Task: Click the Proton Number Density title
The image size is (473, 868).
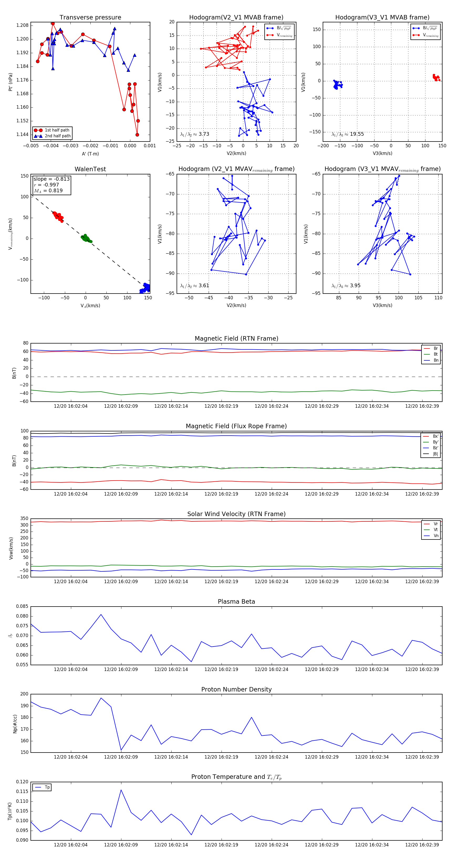Action: pos(236,689)
